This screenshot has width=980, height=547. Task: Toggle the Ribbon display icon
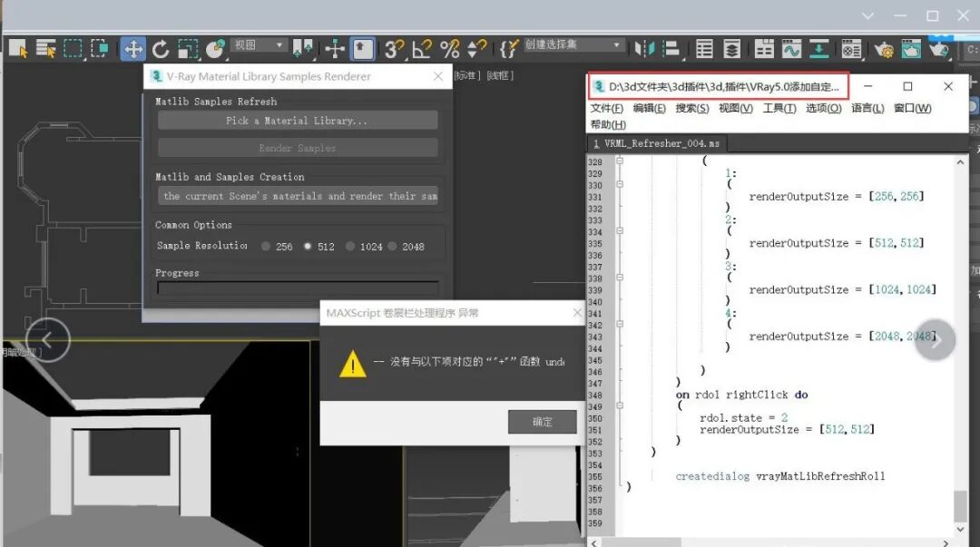[x=764, y=48]
